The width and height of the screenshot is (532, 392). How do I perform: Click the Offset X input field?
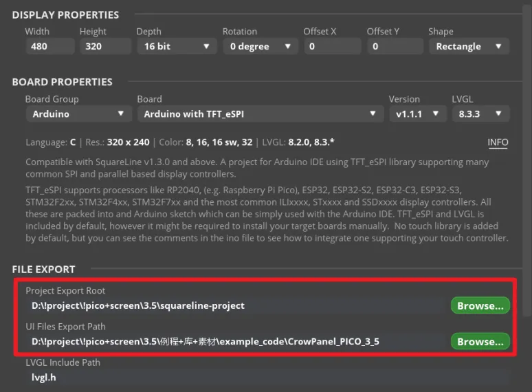[x=331, y=47]
